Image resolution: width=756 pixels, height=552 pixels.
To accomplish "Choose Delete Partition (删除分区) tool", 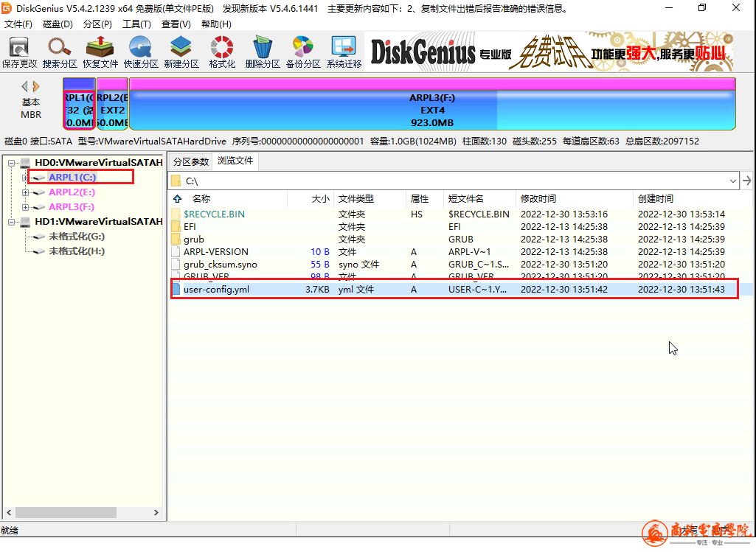I will coord(263,52).
